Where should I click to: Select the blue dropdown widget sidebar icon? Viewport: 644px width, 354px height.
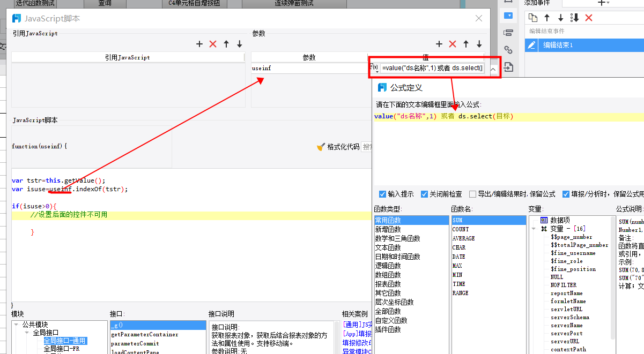[508, 16]
